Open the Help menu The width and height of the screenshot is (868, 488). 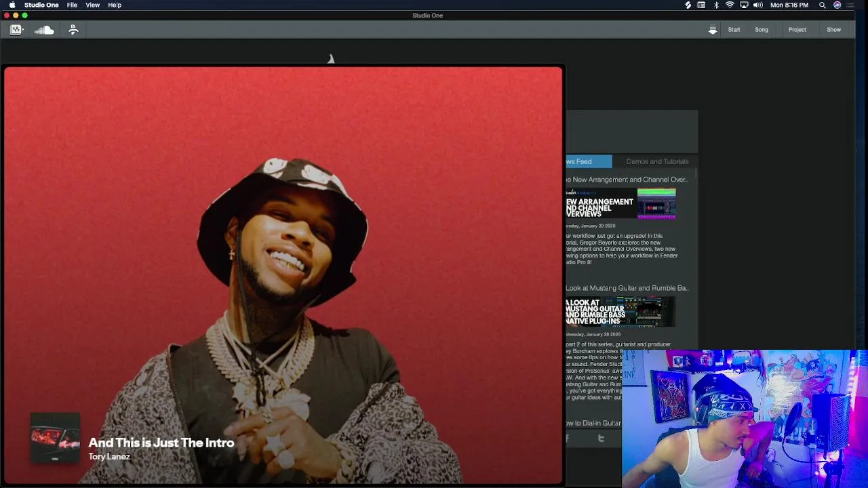tap(115, 5)
